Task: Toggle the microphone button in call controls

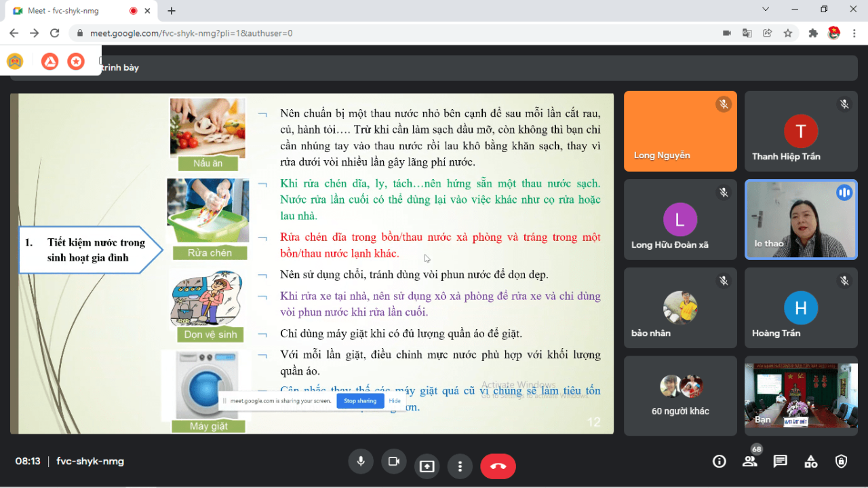Action: click(361, 462)
